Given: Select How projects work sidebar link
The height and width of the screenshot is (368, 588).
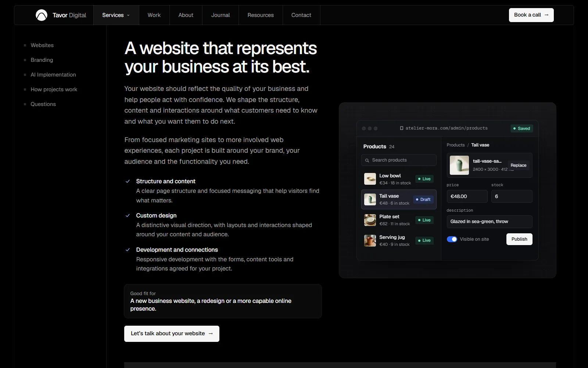Looking at the screenshot, I should (x=54, y=89).
